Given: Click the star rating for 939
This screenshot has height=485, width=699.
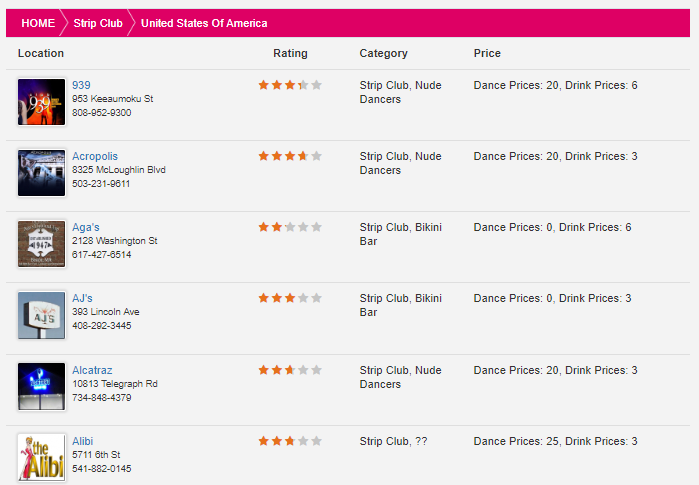Looking at the screenshot, I should tap(290, 85).
